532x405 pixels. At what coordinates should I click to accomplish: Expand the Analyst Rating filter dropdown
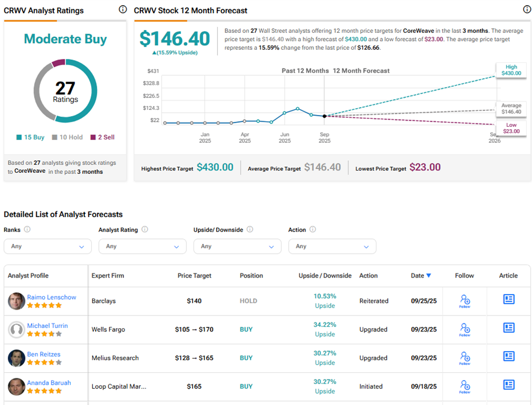[x=142, y=246]
